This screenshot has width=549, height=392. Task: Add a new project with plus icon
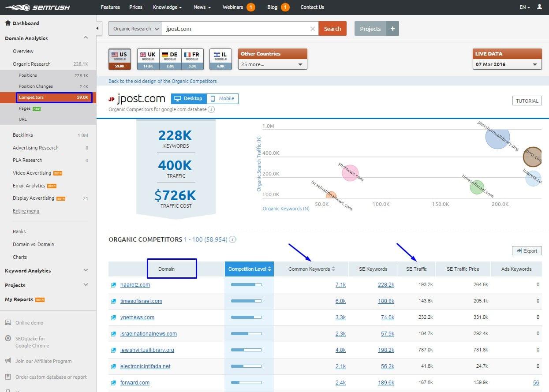(392, 29)
